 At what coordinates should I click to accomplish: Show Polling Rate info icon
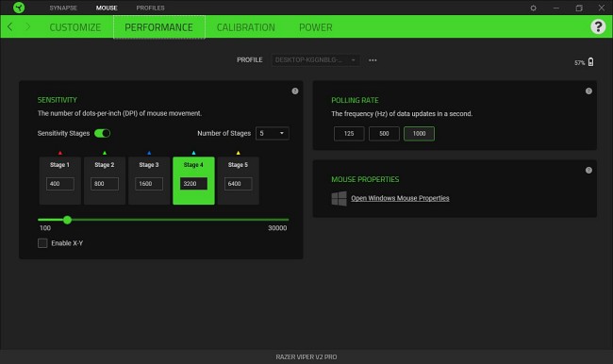[588, 91]
